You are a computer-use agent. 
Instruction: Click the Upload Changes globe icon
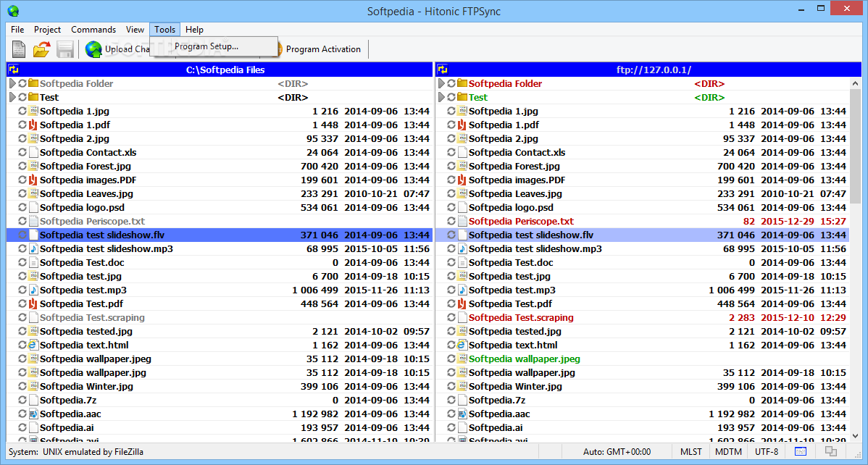tap(94, 49)
